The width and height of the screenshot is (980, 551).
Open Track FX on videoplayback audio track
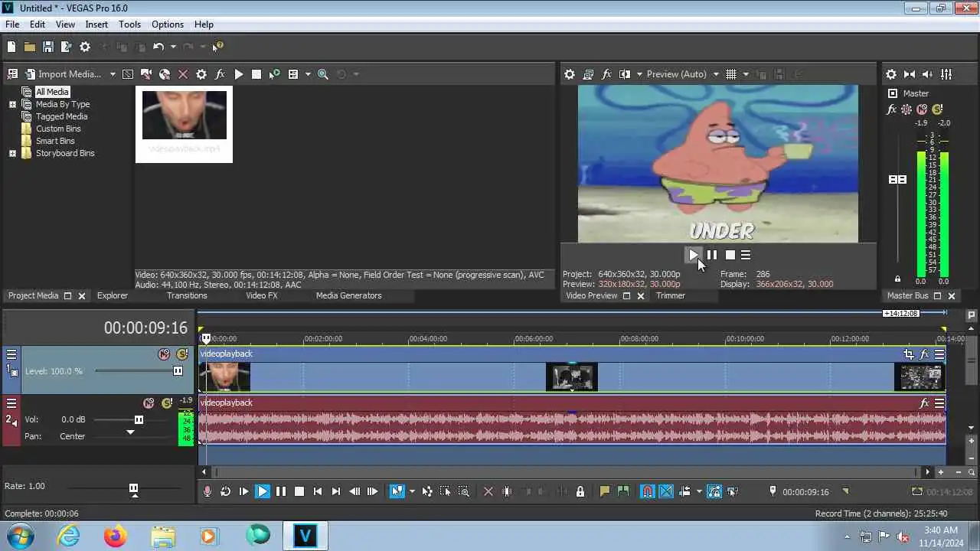924,403
